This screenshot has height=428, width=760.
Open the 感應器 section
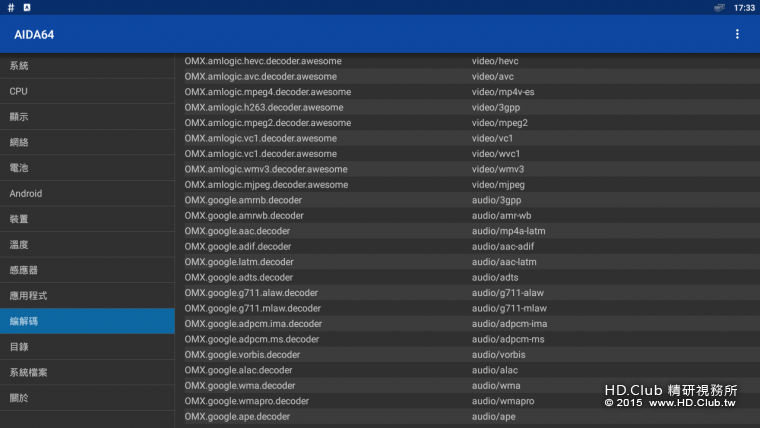pyautogui.click(x=87, y=270)
